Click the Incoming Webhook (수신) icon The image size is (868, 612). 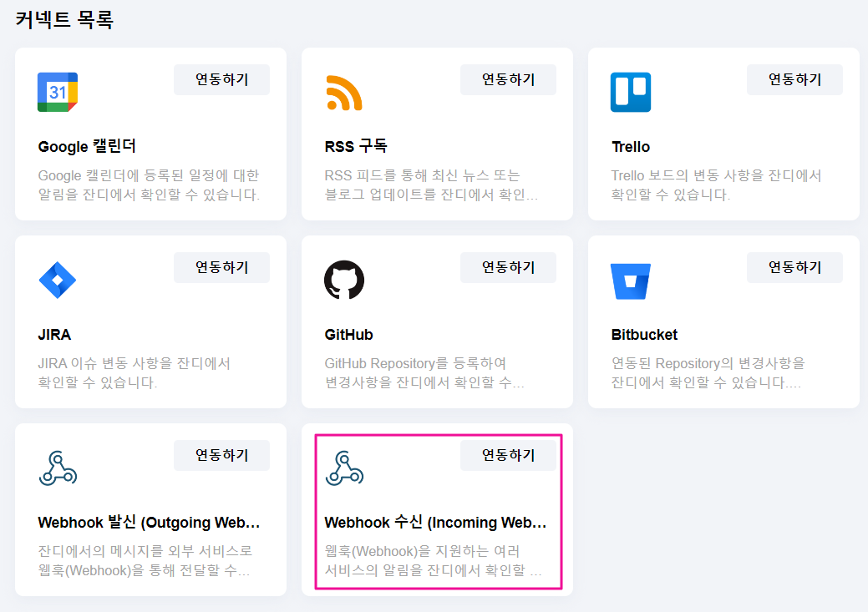tap(344, 468)
